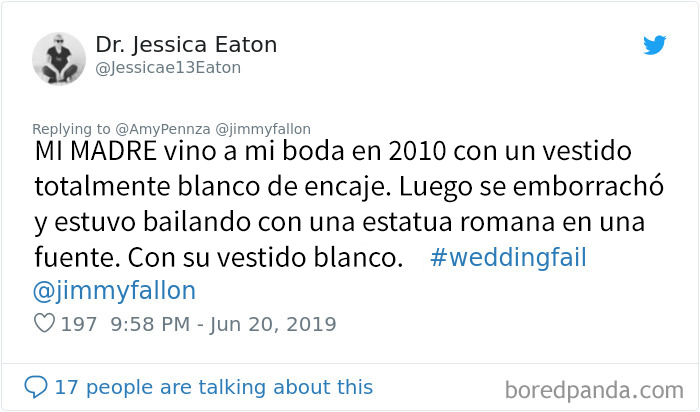Click the display name Dr. Jessica Eaton
700x412 pixels.
pos(186,45)
